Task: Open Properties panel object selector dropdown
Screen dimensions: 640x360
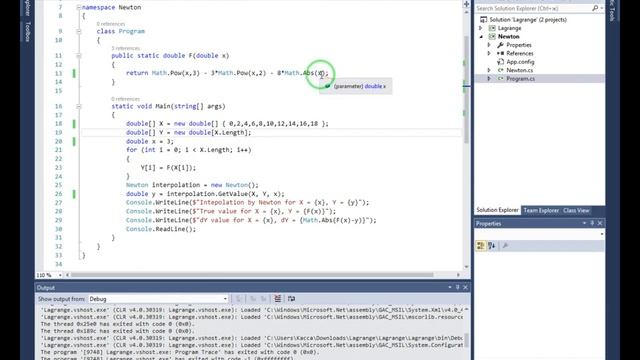Action: [x=602, y=234]
